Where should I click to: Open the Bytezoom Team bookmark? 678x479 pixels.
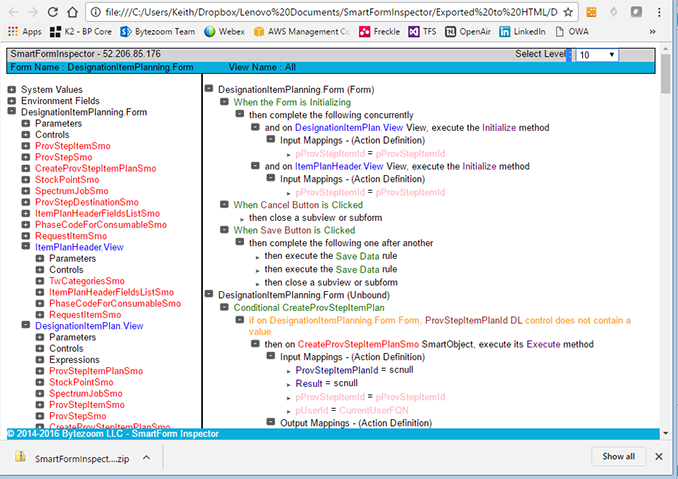pyautogui.click(x=158, y=32)
